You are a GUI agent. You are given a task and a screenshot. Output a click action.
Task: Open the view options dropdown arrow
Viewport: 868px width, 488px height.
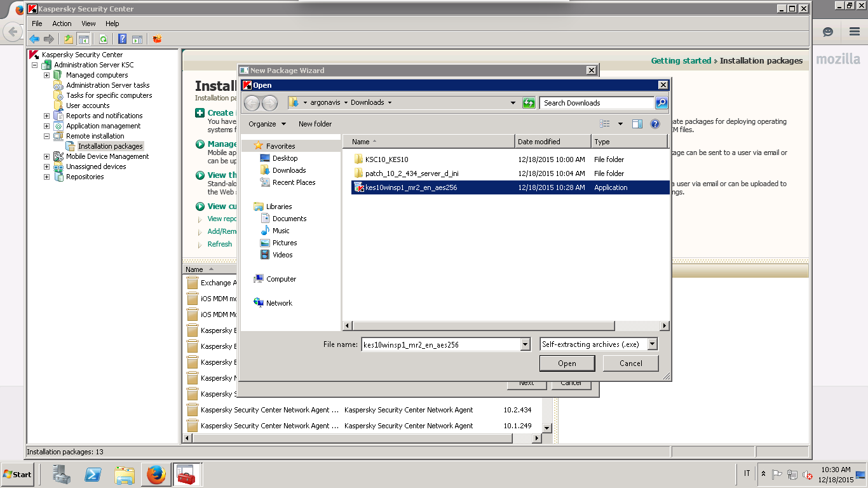pos(620,124)
